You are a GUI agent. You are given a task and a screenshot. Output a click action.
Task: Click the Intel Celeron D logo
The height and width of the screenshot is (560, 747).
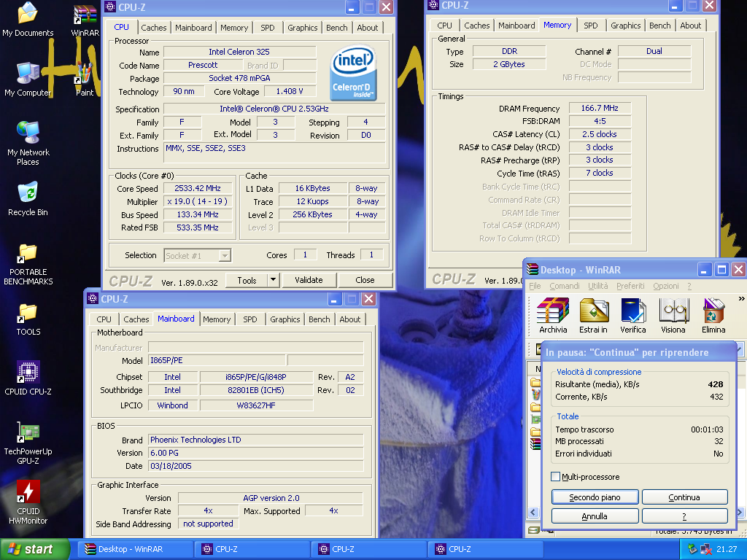point(354,73)
